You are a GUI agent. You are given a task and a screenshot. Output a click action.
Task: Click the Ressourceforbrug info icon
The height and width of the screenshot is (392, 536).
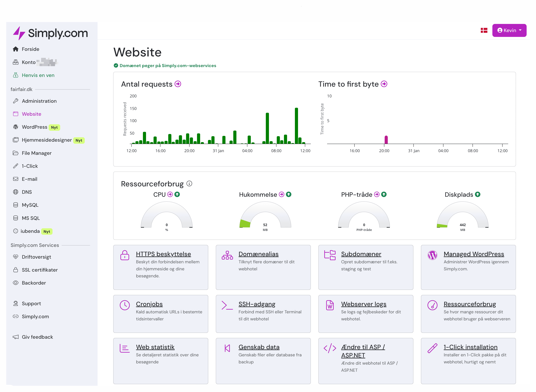(x=189, y=184)
